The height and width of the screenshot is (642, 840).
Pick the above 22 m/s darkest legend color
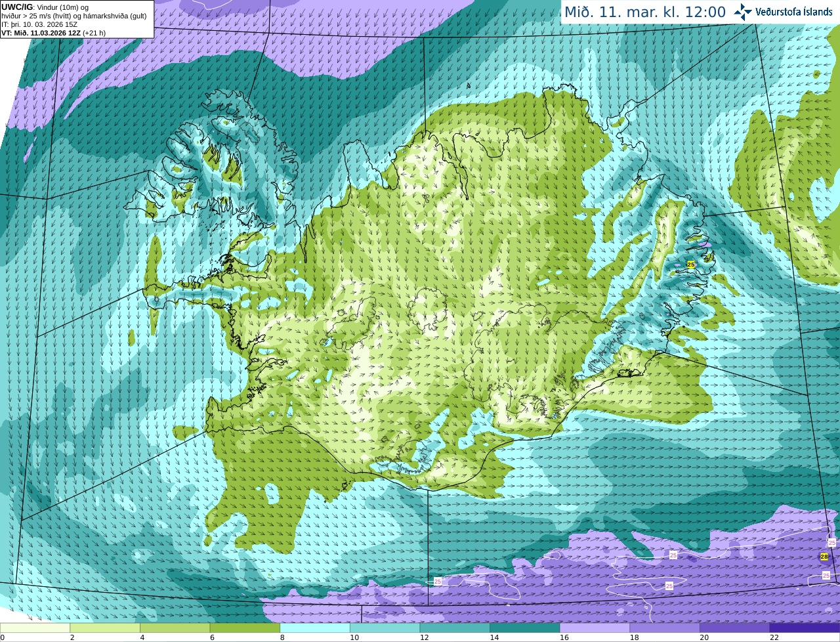pyautogui.click(x=805, y=628)
